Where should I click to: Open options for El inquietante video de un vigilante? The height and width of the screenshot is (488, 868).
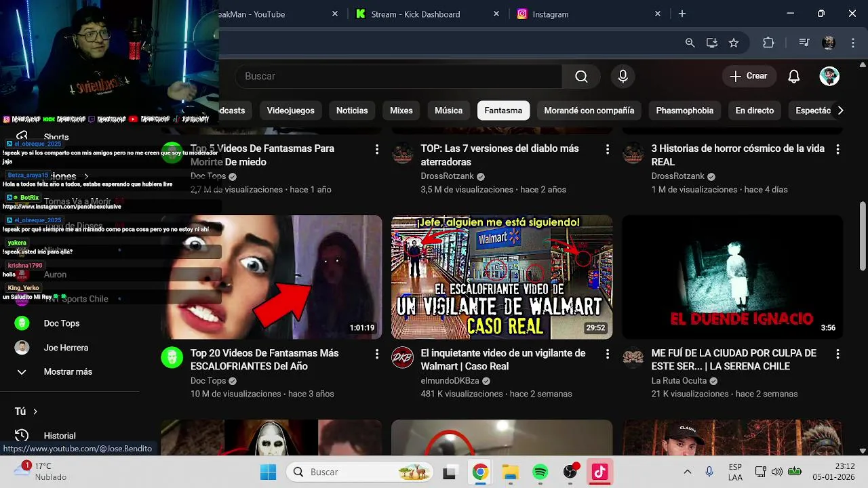tap(608, 354)
